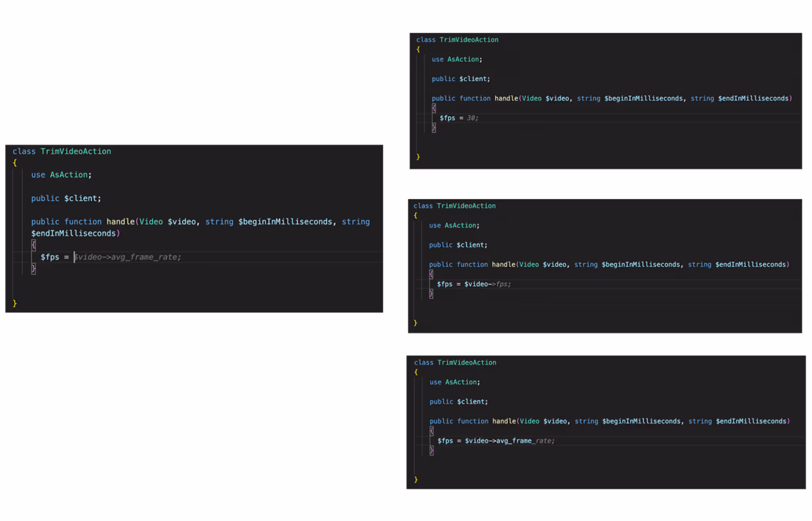Click wrapped '$endInMilliseconds)' line in left snippet
This screenshot has width=812, height=521.
[x=76, y=233]
